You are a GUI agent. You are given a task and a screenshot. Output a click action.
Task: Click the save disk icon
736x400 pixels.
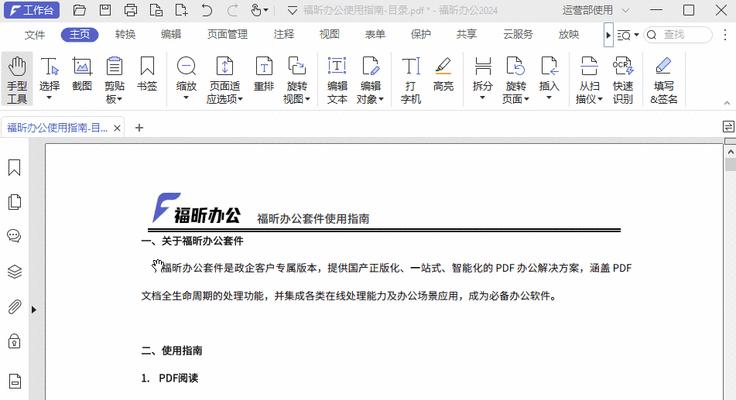(105, 10)
